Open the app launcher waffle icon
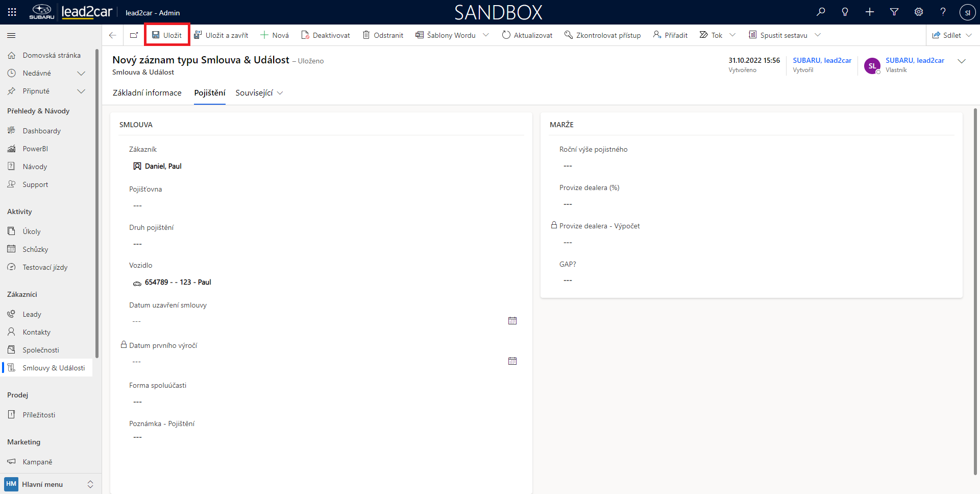The width and height of the screenshot is (980, 494). click(x=12, y=12)
